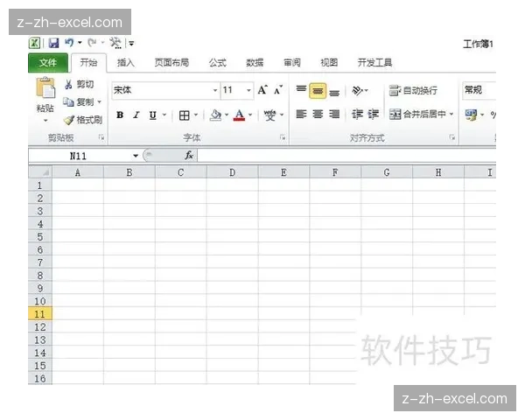This screenshot has height=420, width=525.
Task: Switch to the 开始 (Home) tab
Action: pos(88,62)
